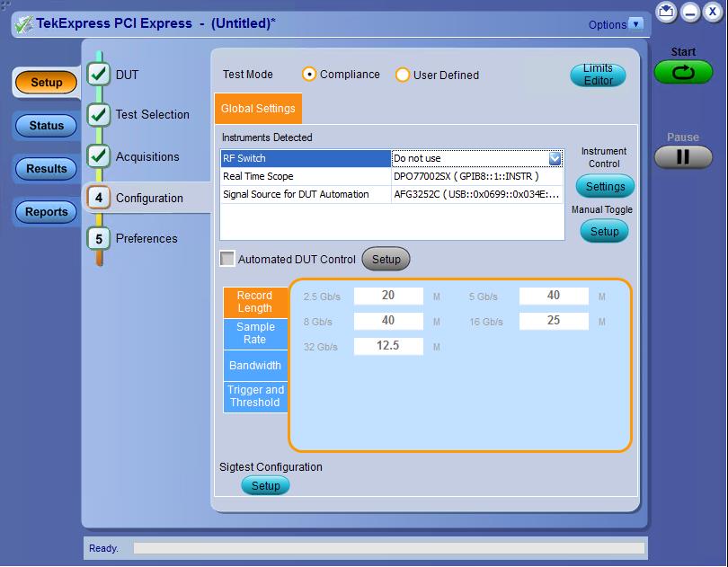Open the Options dropdown arrow

[635, 24]
